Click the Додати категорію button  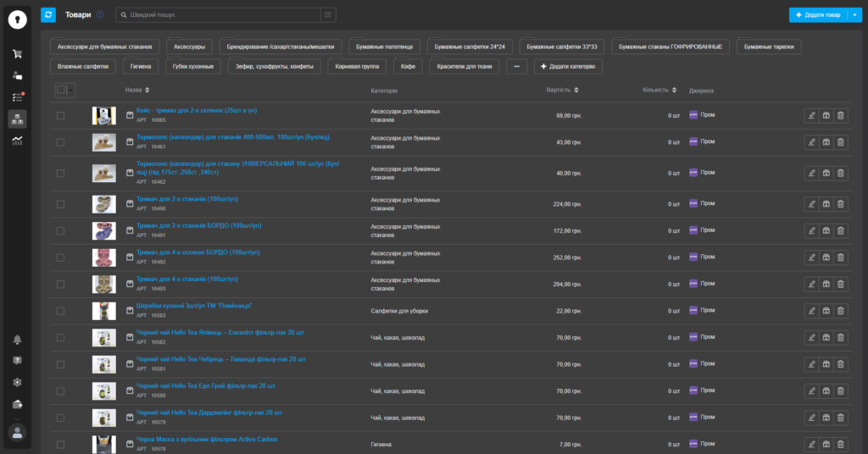(567, 66)
